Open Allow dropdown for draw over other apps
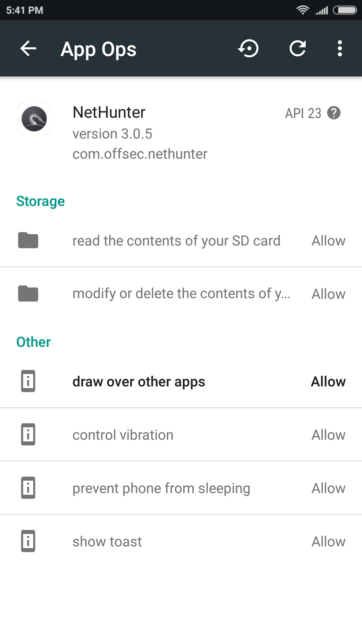The image size is (362, 644). point(328,382)
